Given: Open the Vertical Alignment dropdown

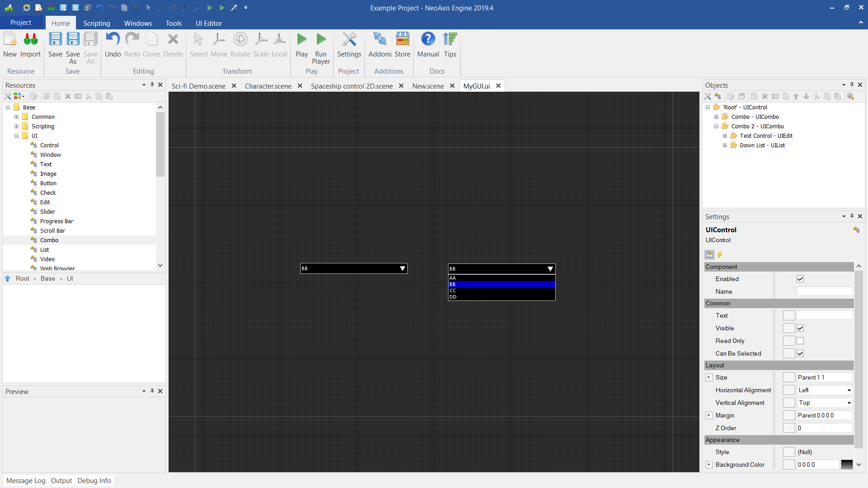Looking at the screenshot, I should coord(848,403).
